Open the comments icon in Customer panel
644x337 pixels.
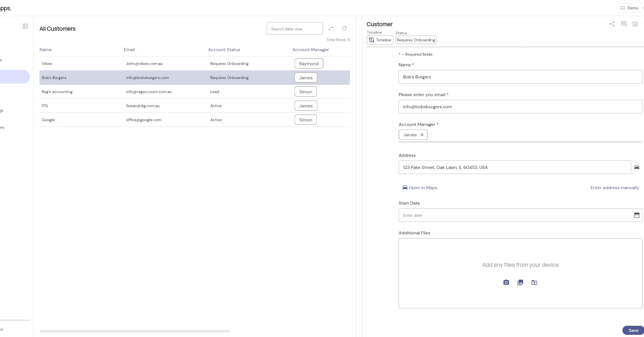click(624, 24)
